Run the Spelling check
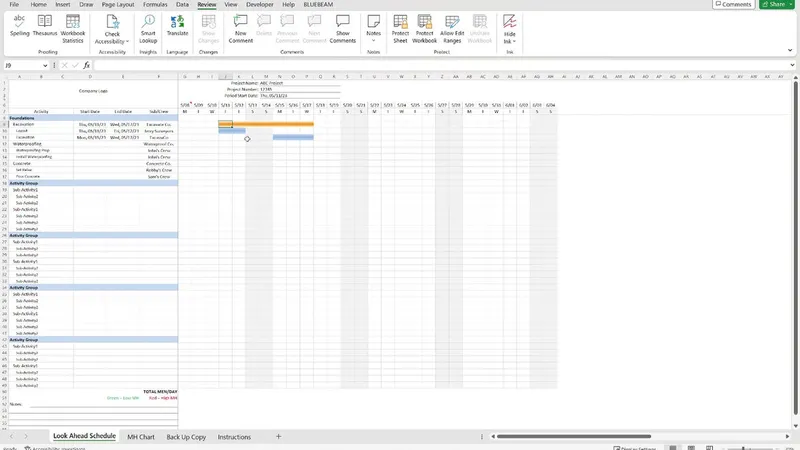The width and height of the screenshot is (800, 450). 19,26
